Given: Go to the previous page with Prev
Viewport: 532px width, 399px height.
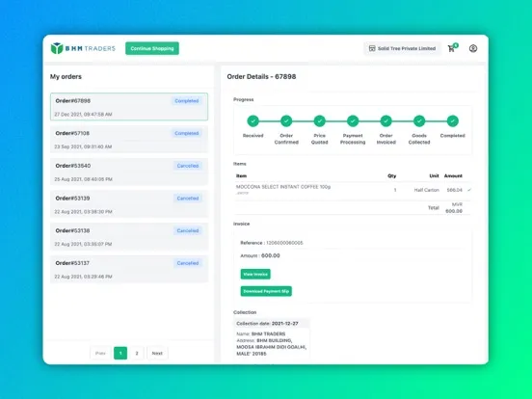Looking at the screenshot, I should tap(100, 353).
